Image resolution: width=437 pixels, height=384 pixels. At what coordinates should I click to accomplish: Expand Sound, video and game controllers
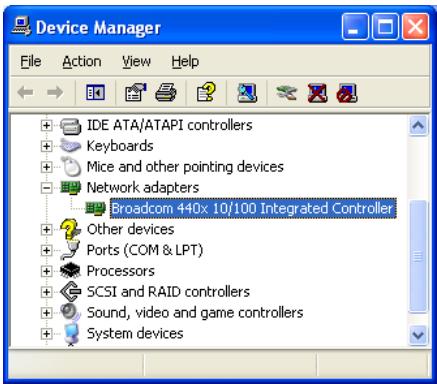point(46,313)
